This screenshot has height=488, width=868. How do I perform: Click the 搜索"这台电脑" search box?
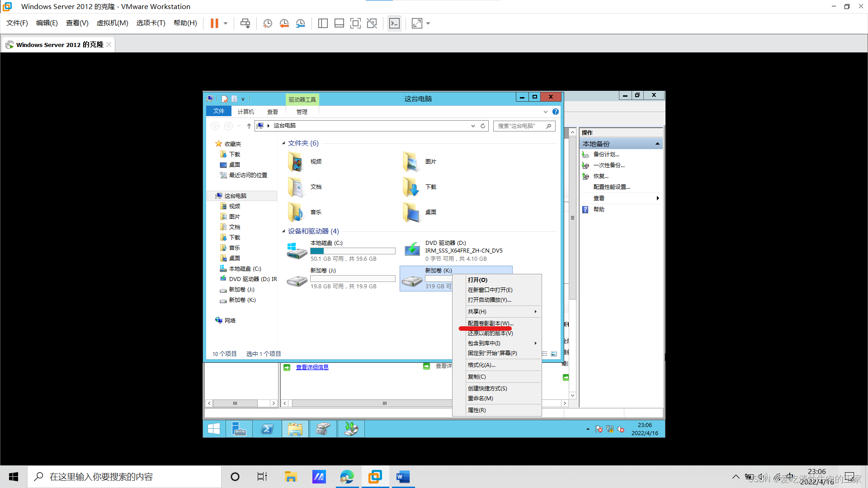pos(524,126)
